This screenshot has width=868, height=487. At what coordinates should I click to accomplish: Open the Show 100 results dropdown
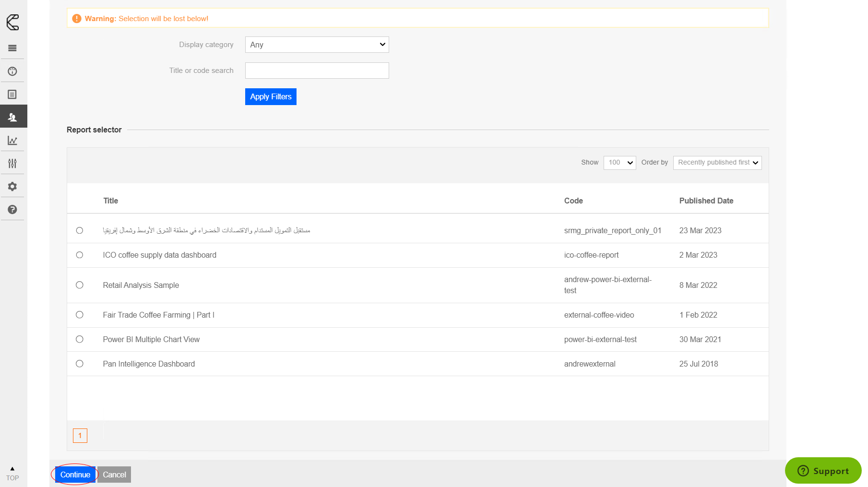point(619,163)
